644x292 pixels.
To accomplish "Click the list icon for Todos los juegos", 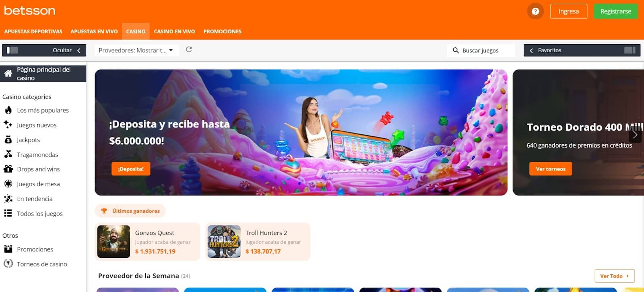I will pyautogui.click(x=8, y=213).
